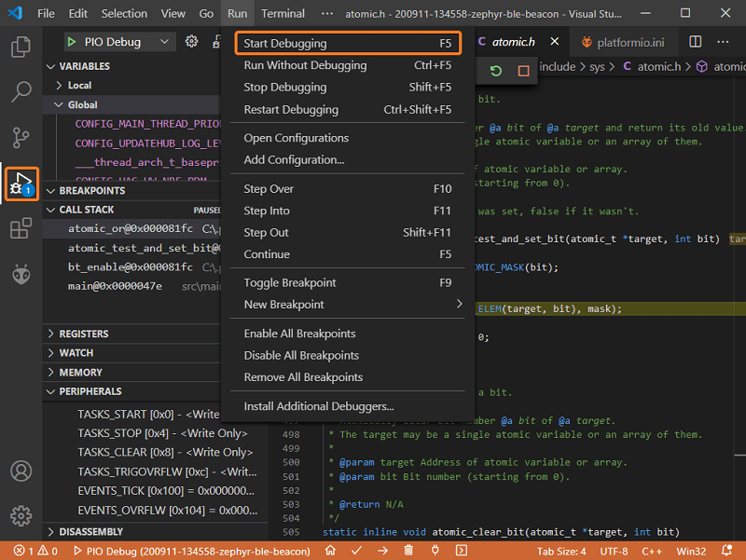
Task: Clean the build via the trash icon in status bar
Action: click(x=408, y=551)
